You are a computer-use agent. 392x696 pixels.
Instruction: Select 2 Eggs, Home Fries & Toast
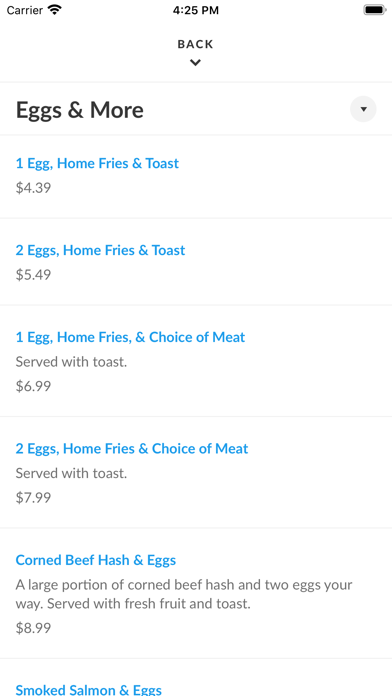[x=100, y=250]
